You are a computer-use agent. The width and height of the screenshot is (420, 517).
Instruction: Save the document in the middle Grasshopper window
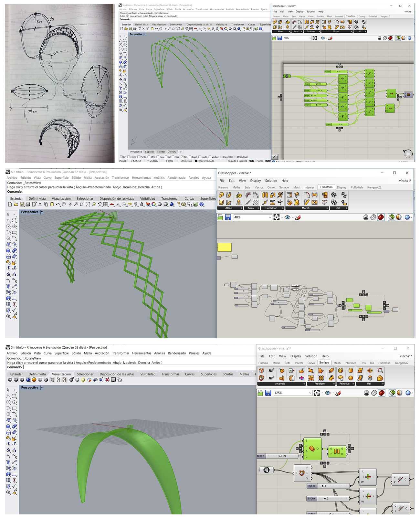pos(228,217)
